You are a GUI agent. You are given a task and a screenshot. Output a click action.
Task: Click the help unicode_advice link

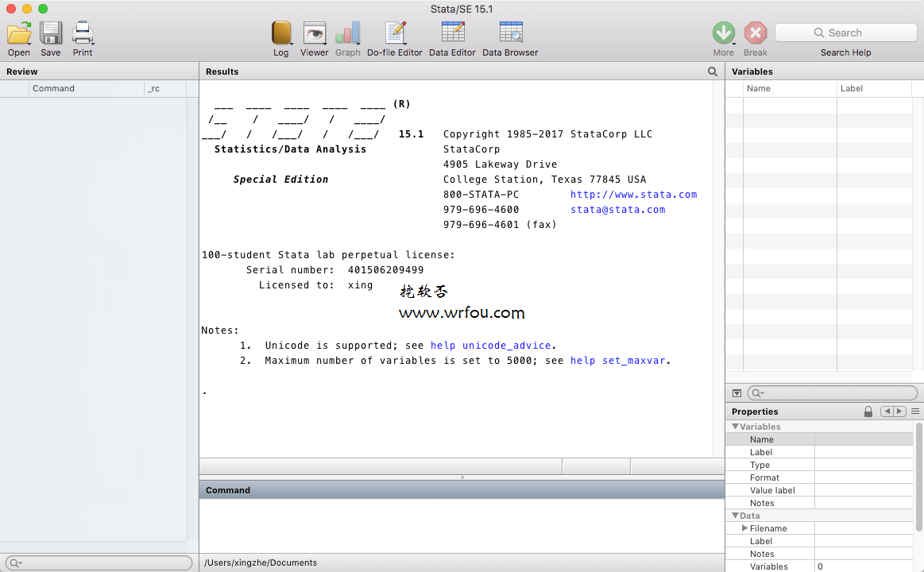point(490,346)
